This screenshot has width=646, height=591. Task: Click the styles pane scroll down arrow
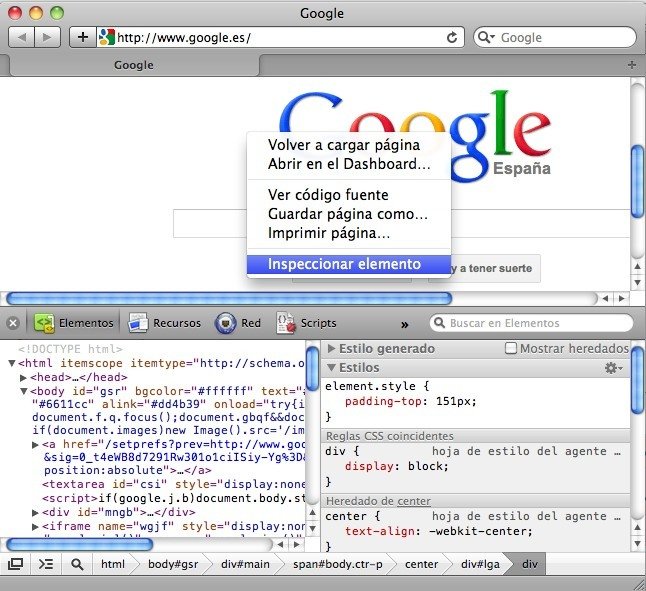pos(637,543)
